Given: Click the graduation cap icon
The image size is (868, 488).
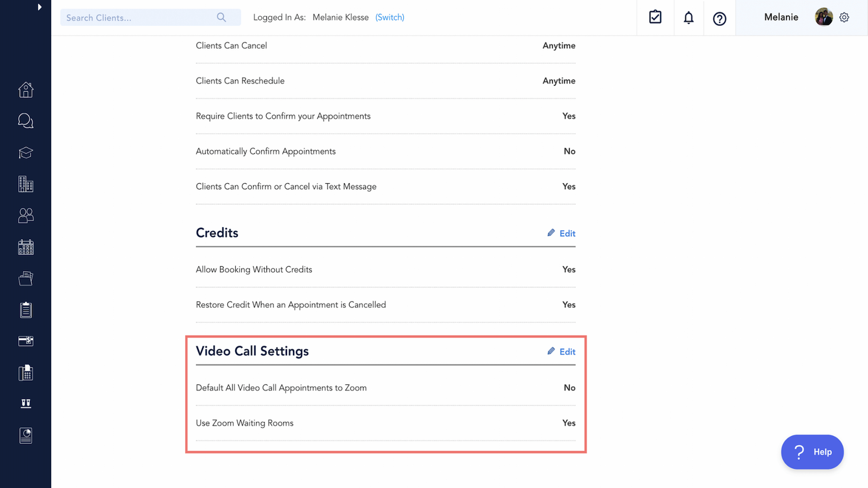Looking at the screenshot, I should point(25,153).
